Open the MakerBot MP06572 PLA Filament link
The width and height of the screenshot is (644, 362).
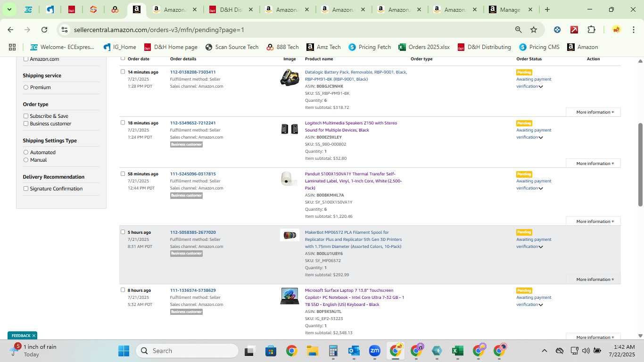(x=354, y=239)
